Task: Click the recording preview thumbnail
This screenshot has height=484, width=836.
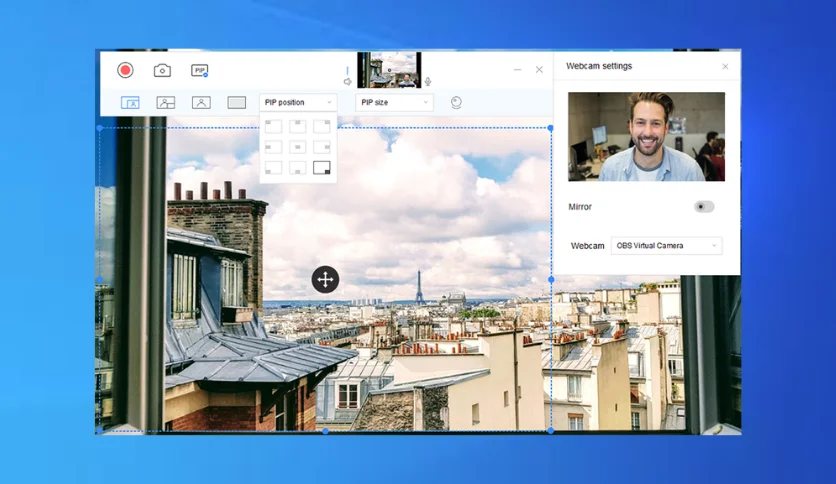Action: pyautogui.click(x=389, y=70)
